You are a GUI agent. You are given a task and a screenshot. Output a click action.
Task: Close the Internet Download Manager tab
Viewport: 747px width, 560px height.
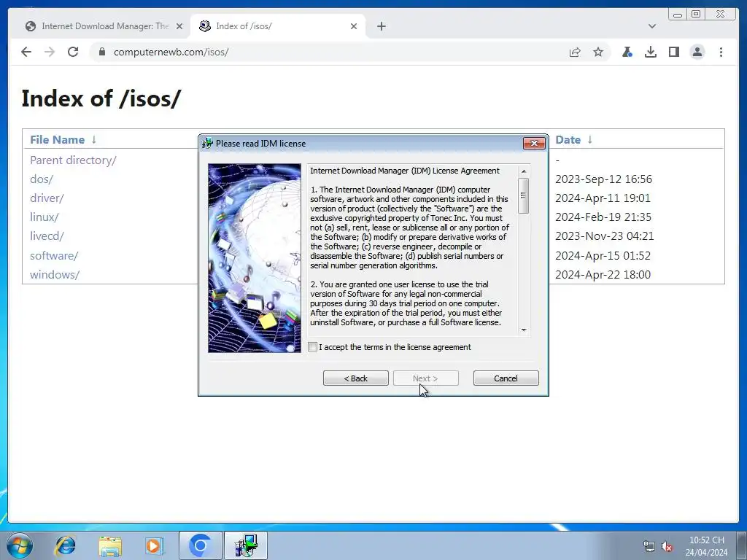pos(179,26)
